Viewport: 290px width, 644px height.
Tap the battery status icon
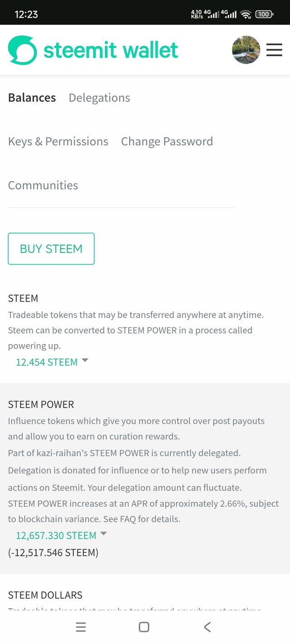(x=264, y=14)
